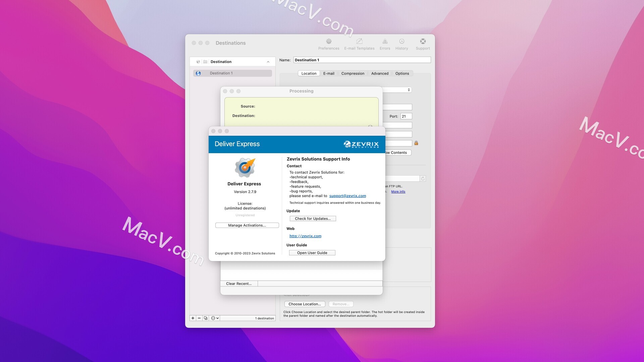Screen dimensions: 644x362
Task: Open E-mail Templates toolbar icon
Action: [x=359, y=44]
